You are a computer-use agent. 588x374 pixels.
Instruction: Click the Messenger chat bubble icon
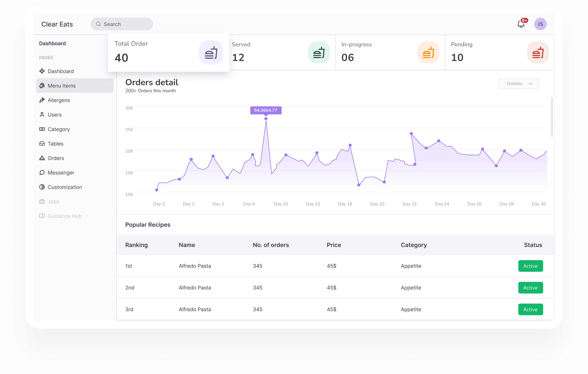point(42,173)
